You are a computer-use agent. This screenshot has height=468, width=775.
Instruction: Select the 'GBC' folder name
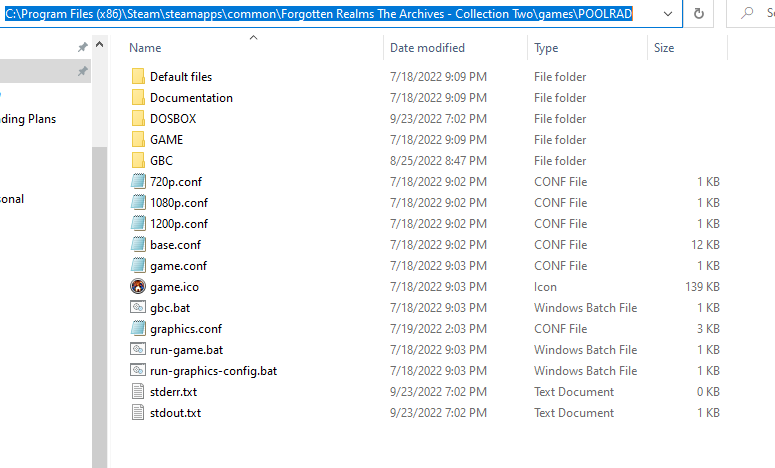click(162, 161)
